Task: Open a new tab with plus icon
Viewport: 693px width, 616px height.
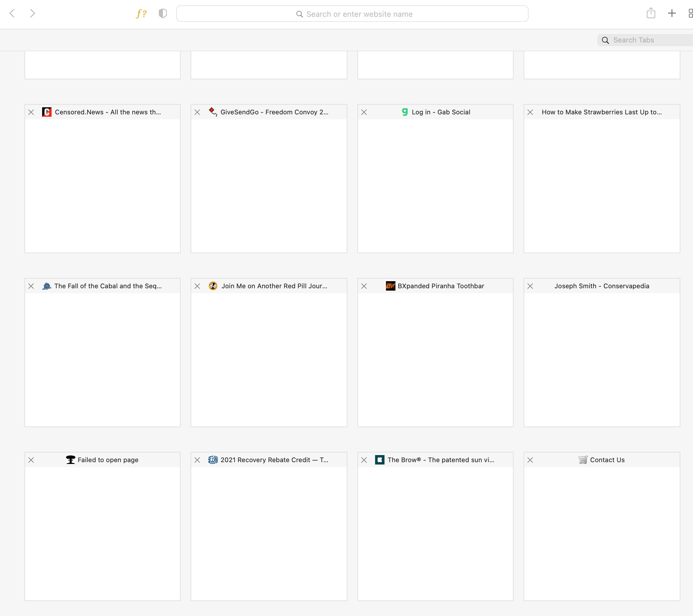Action: coord(672,14)
